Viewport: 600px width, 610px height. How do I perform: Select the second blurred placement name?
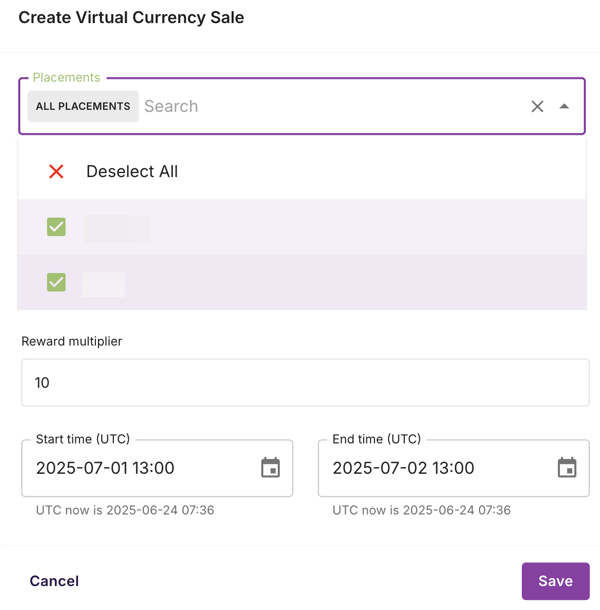point(104,283)
